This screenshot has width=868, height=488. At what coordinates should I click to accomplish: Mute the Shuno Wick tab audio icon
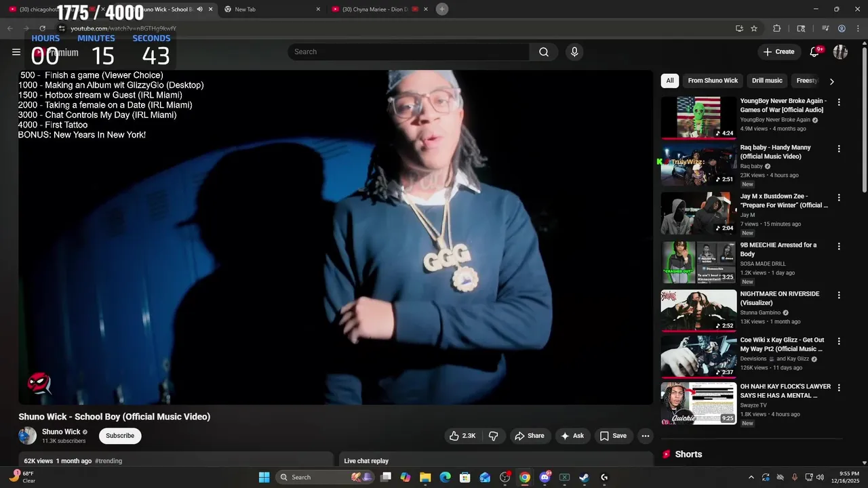click(199, 9)
